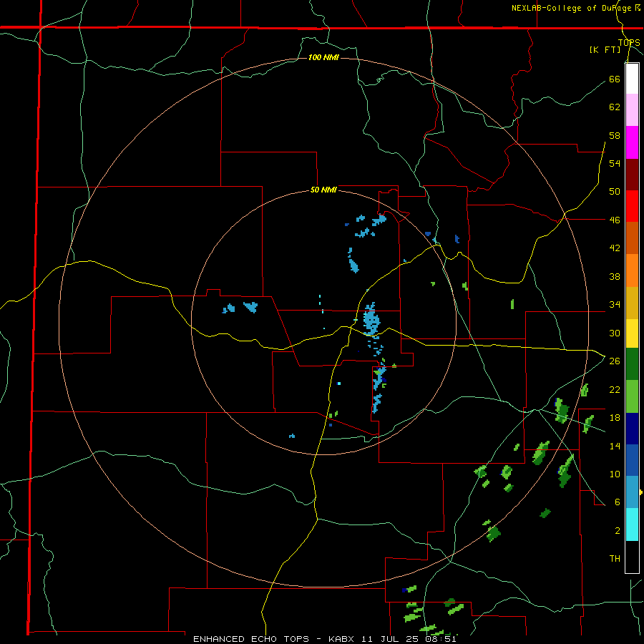Click the 'TH' legend label
Viewport: 644px width, 644px height.
click(x=615, y=559)
